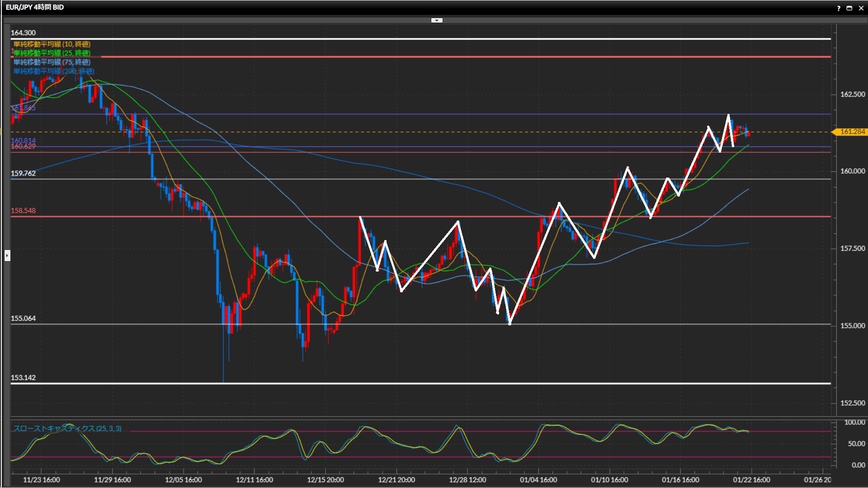Viewport: 868px width, 488px height.
Task: Click the Slow Stochastics (25,3,3) label
Action: click(67, 428)
